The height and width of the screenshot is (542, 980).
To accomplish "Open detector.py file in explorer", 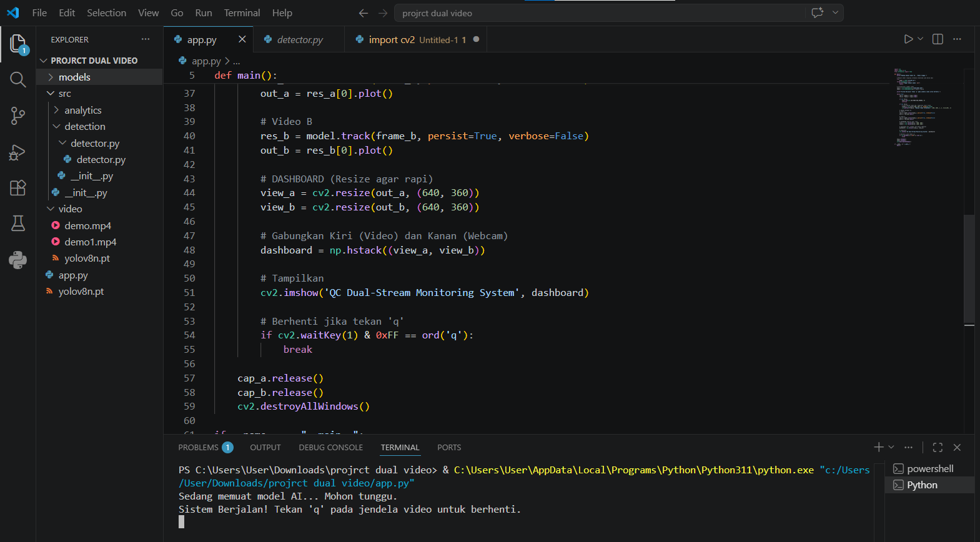I will [x=99, y=159].
